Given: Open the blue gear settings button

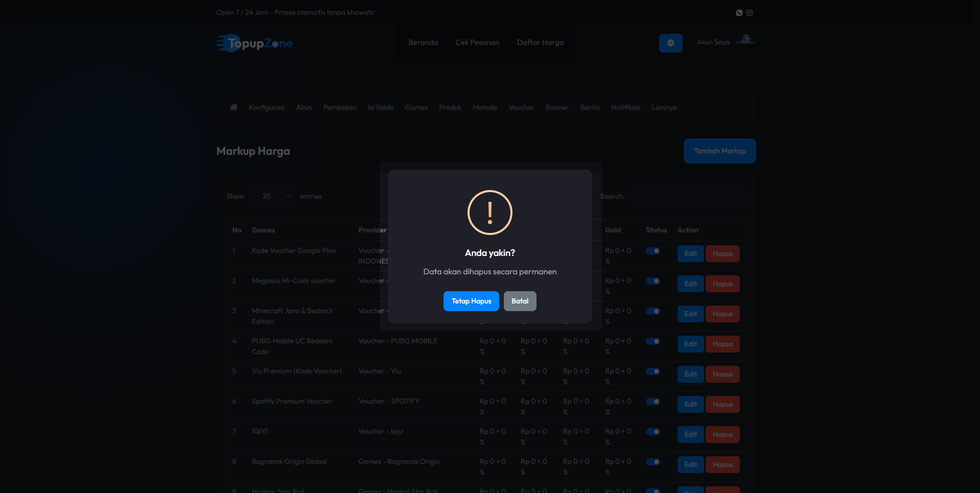Looking at the screenshot, I should pos(670,43).
